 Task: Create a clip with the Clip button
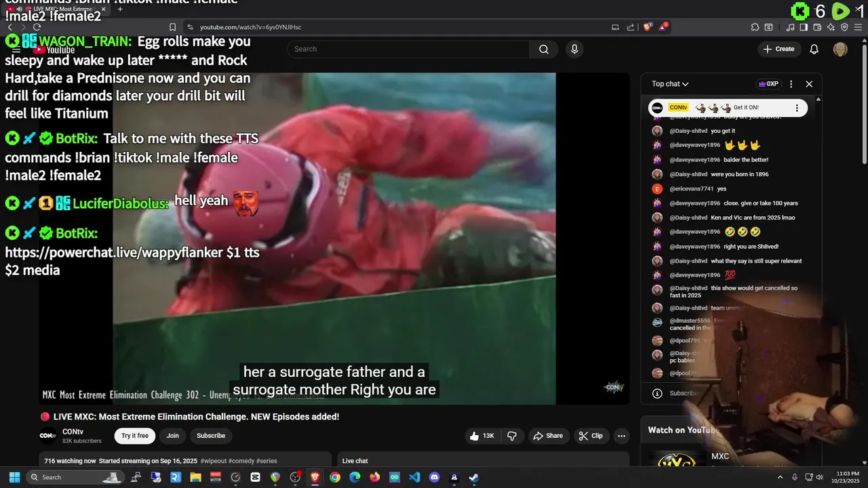click(x=591, y=436)
